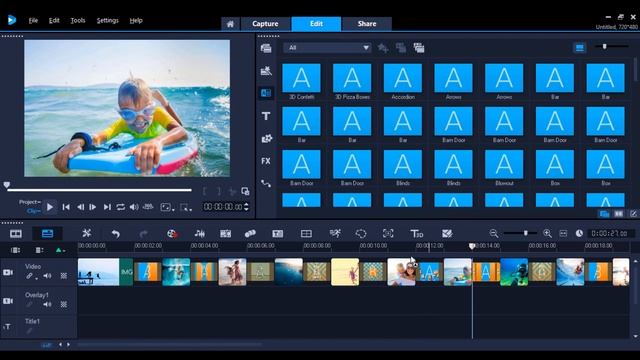Step to previous frame
The image size is (640, 360).
pyautogui.click(x=81, y=207)
